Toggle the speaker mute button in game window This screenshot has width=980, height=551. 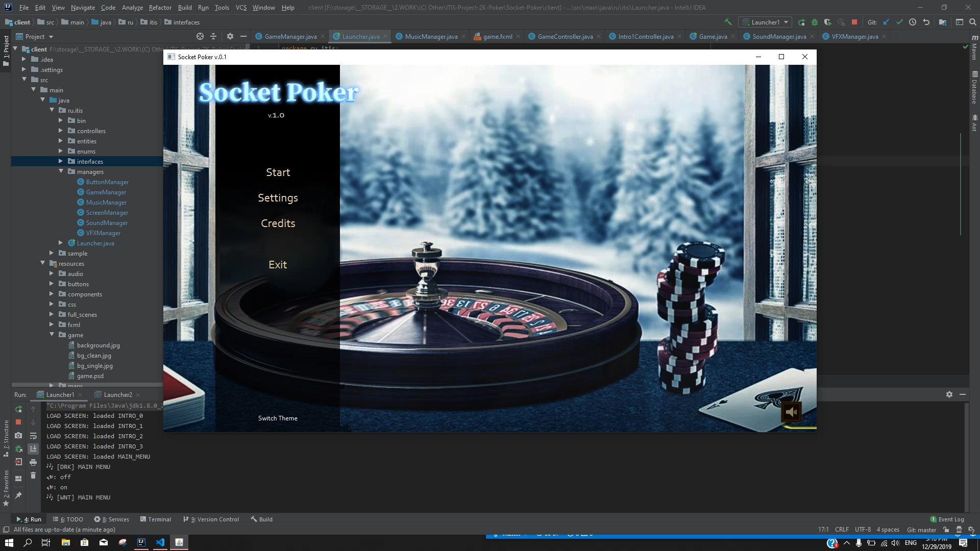pos(791,412)
